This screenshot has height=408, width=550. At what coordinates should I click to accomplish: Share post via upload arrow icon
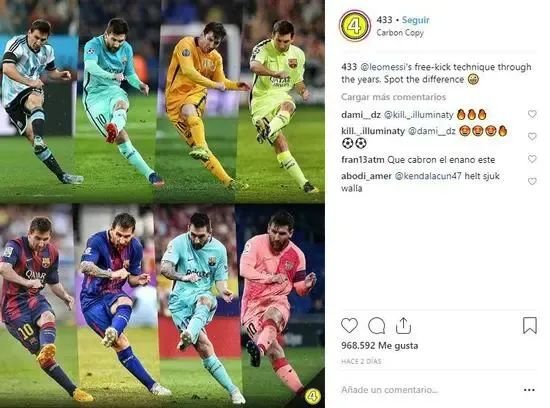(403, 325)
